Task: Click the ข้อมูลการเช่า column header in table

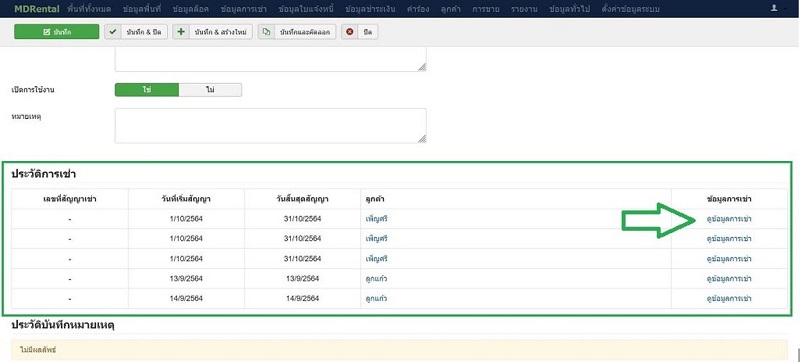Action: (729, 199)
